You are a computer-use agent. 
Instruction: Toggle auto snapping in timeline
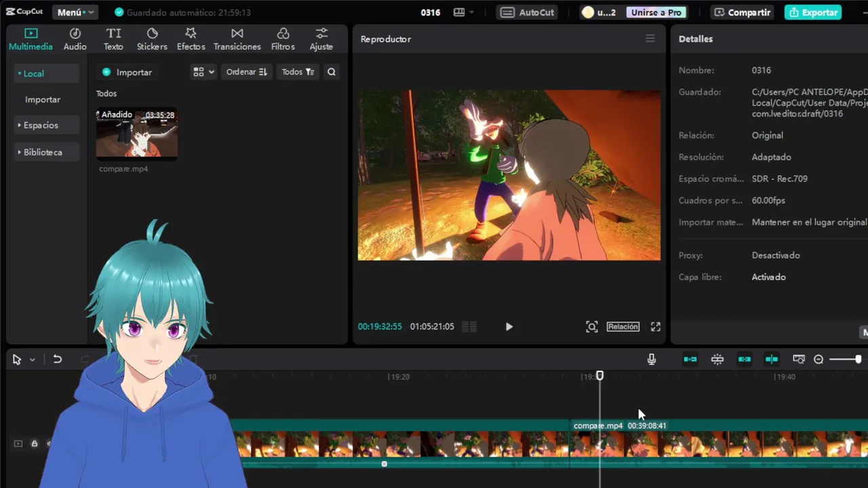pos(717,359)
